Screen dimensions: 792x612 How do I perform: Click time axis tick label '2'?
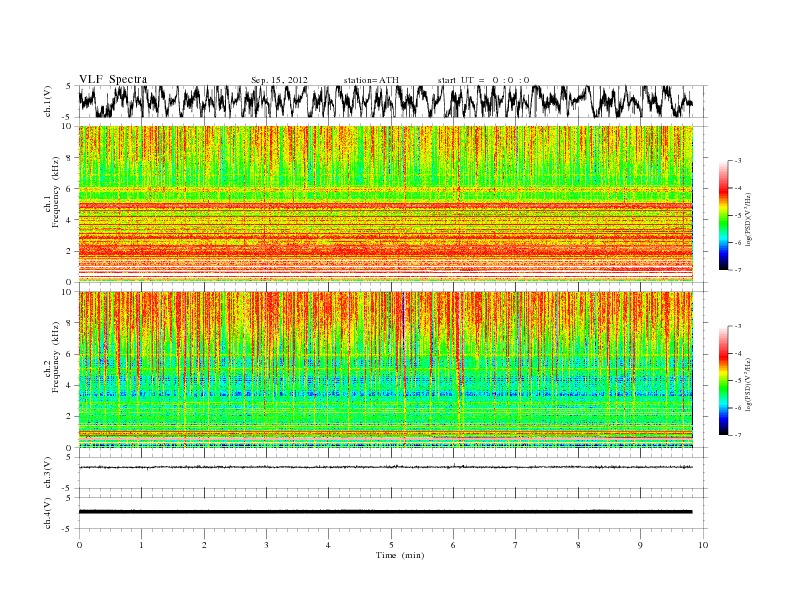[x=204, y=545]
